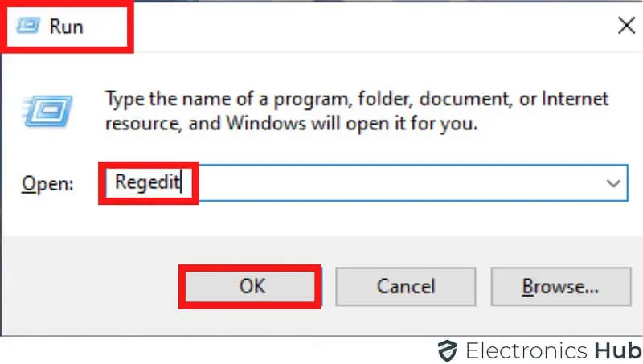Click the small Run icon in title bar
The image size is (643, 364).
click(x=27, y=27)
